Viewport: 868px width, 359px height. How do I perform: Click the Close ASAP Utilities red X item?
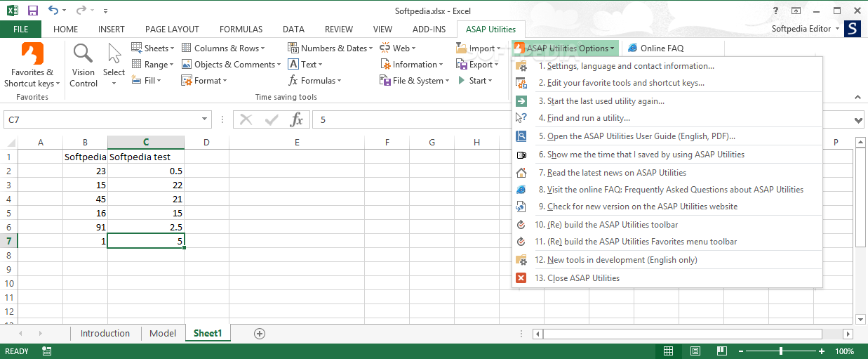coord(521,278)
